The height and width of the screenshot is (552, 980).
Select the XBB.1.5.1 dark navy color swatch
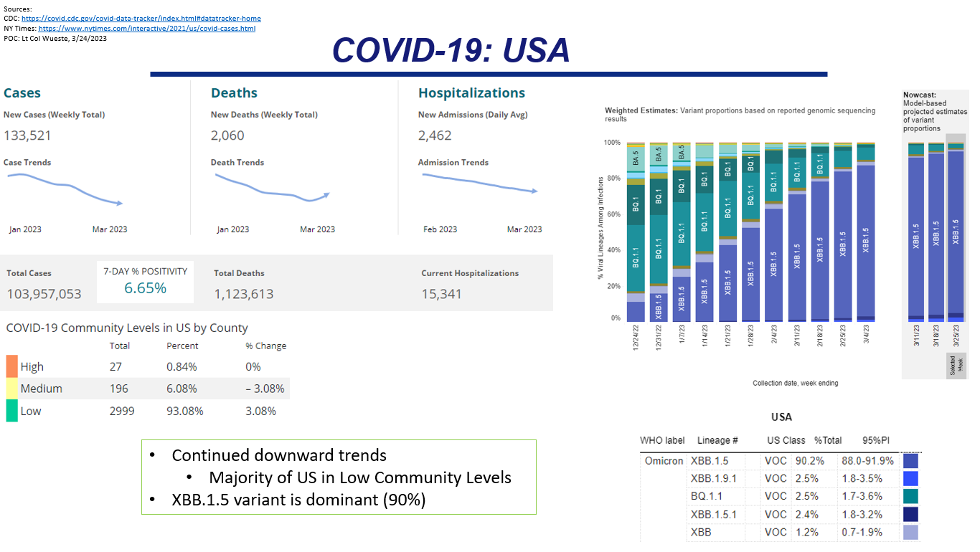pos(910,514)
